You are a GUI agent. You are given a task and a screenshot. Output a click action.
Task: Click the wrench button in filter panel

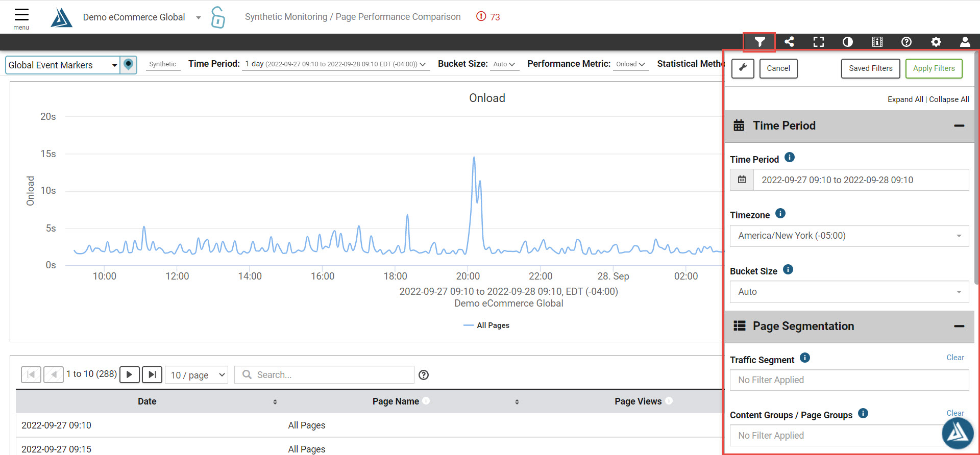pyautogui.click(x=743, y=68)
